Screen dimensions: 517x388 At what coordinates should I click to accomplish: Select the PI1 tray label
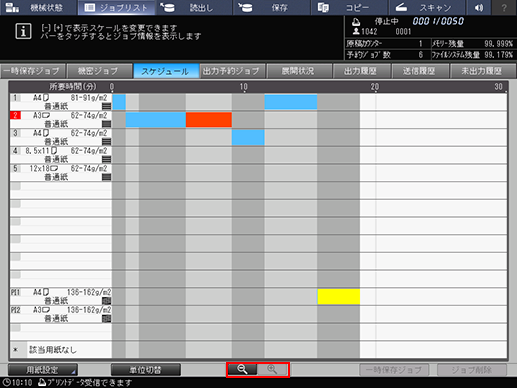[15, 292]
